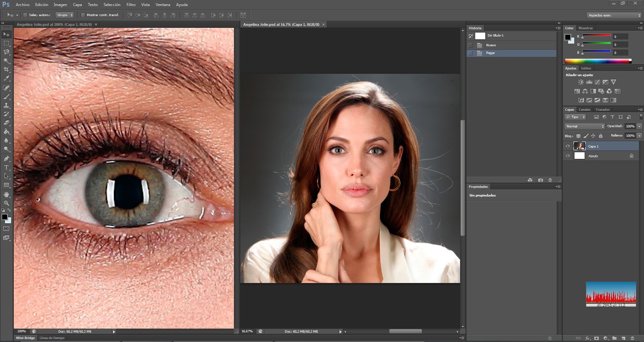Viewport: 644px width, 342px height.
Task: Select the Eraser tool
Action: click(x=6, y=123)
